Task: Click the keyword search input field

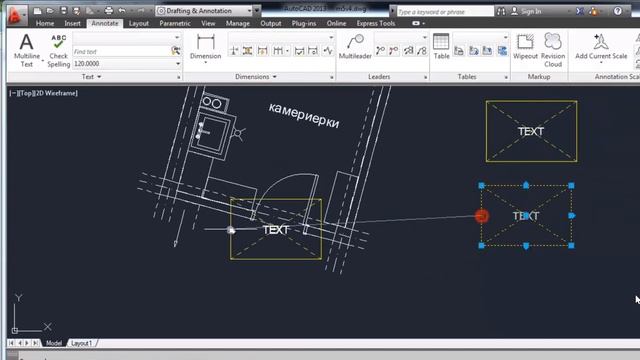Action: (444, 11)
